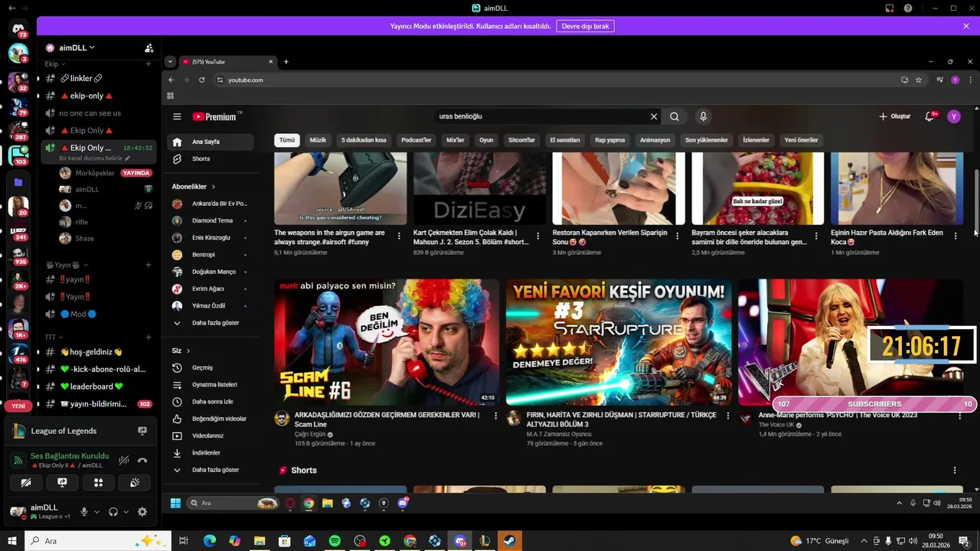Viewport: 980px width, 551px height.
Task: Open the YouTube hamburger guide menu
Action: click(177, 116)
